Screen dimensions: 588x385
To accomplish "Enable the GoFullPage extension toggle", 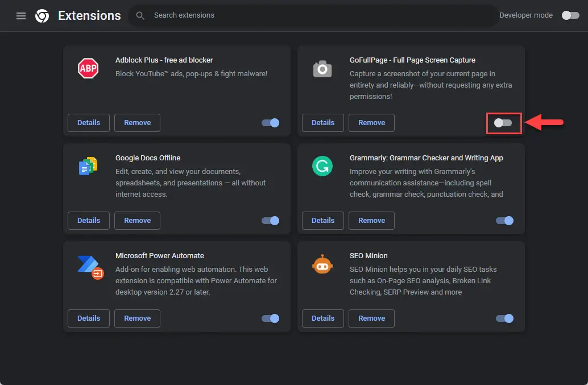I will click(x=503, y=123).
